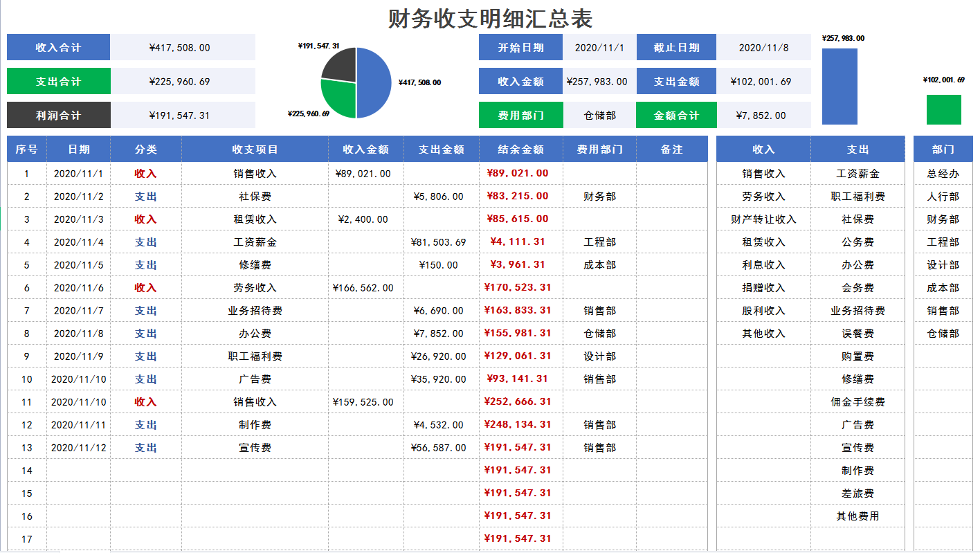Click the 序号 column header
This screenshot has height=553, width=980.
[x=26, y=149]
